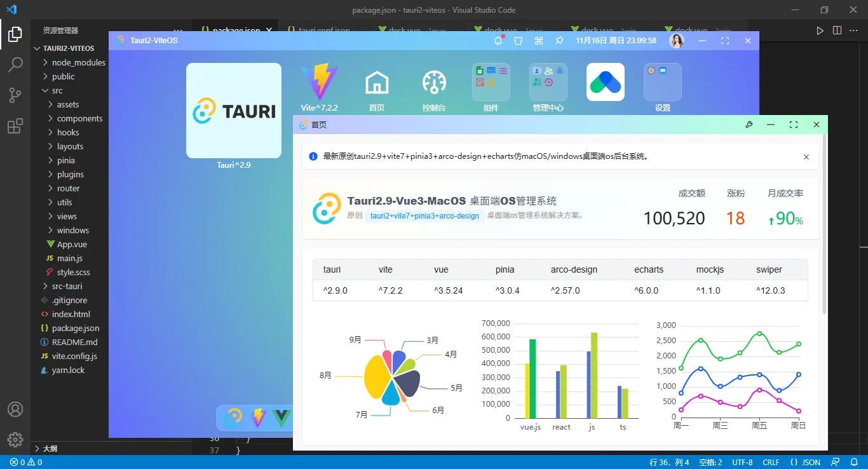Maximize the 首页 window
The image size is (868, 469).
[x=794, y=125]
